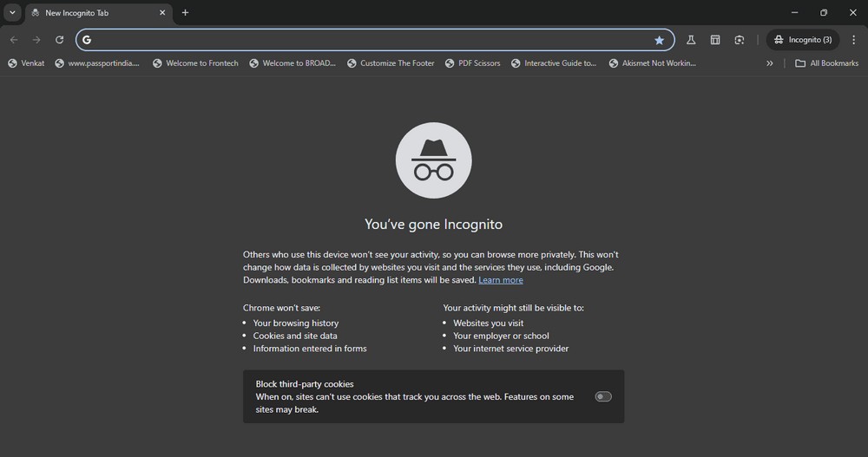Toggle Block third-party cookies switch
868x457 pixels.
point(603,396)
